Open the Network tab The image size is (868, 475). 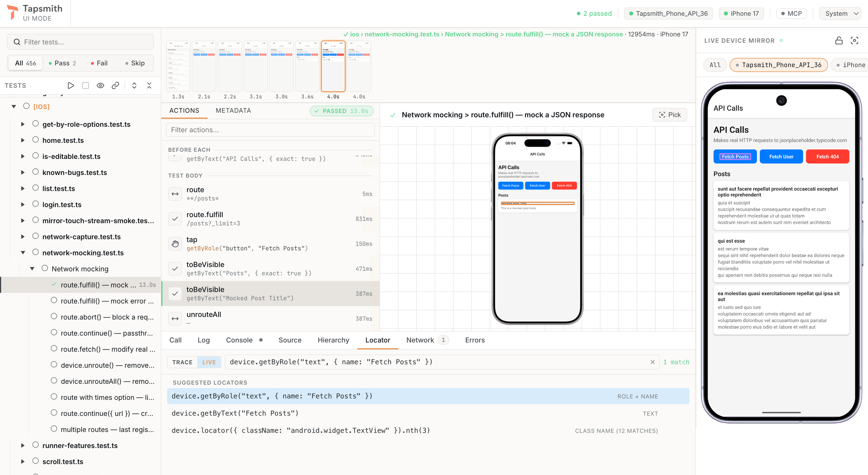[427, 340]
